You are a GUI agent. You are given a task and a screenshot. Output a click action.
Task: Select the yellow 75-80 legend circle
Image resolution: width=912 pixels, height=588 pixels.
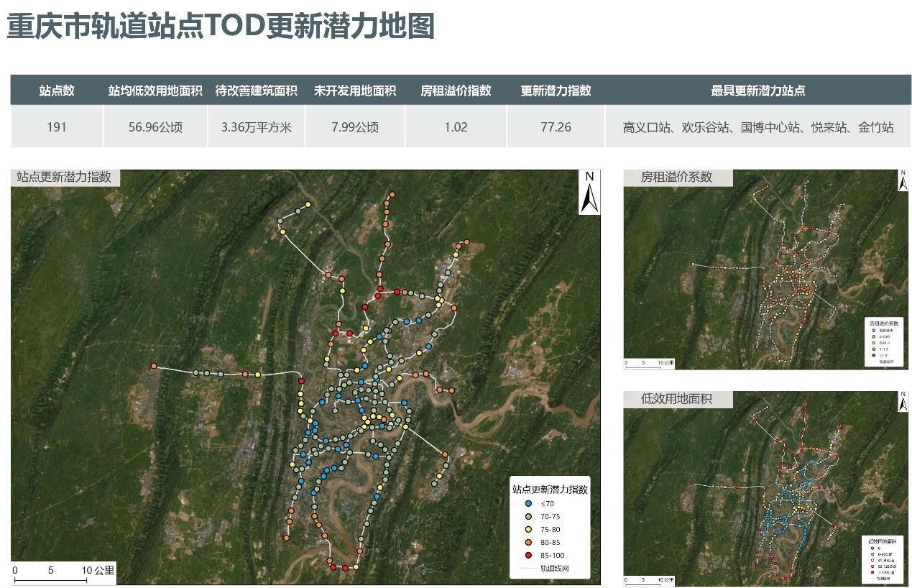(530, 529)
